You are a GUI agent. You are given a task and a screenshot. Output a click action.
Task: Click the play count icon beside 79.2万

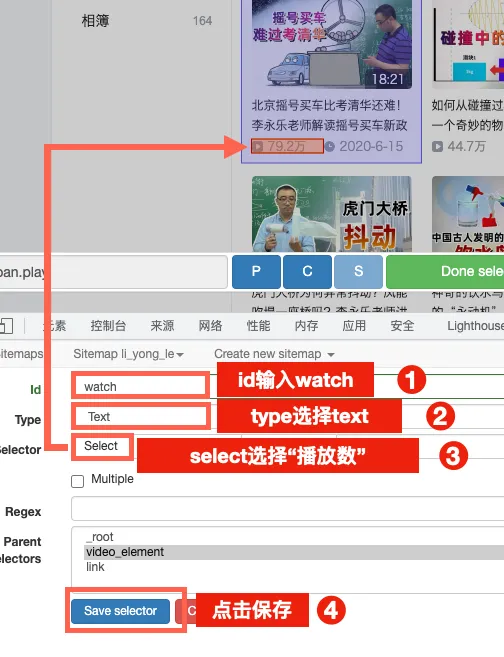pyautogui.click(x=257, y=146)
